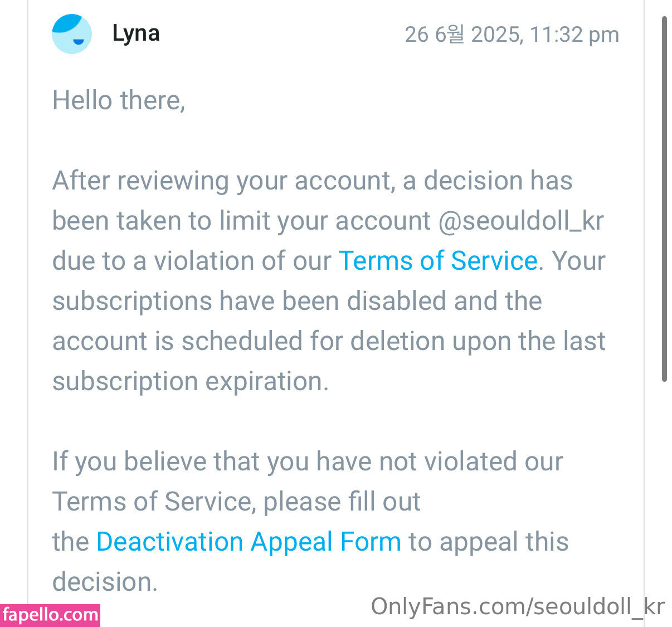Click the "scheduled for deletion" line
This screenshot has height=627, width=672.
(329, 341)
